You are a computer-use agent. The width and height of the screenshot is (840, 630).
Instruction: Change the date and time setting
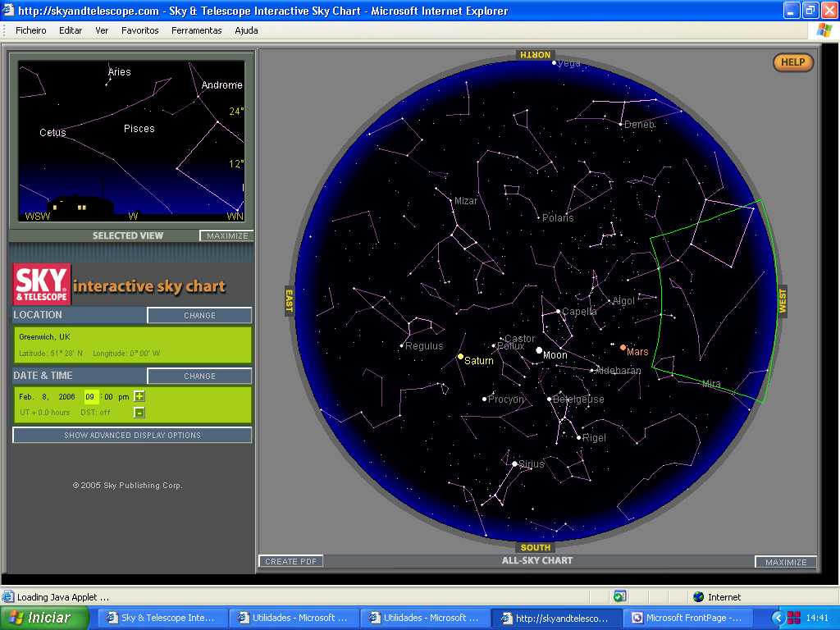(199, 376)
